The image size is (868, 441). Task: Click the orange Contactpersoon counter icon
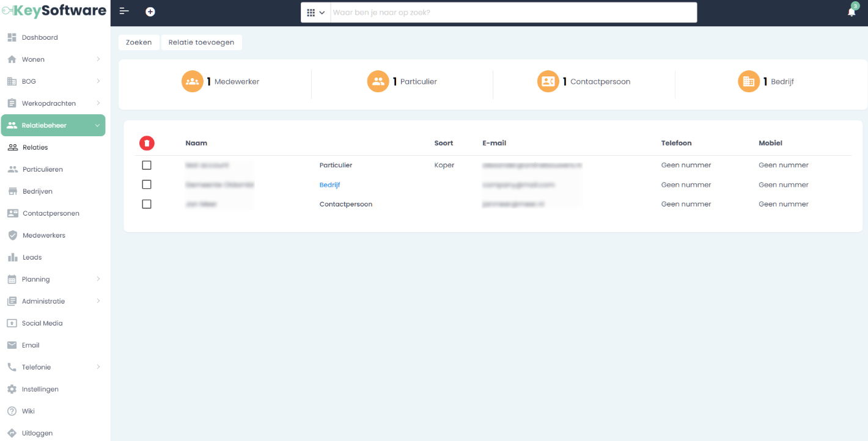pyautogui.click(x=548, y=81)
